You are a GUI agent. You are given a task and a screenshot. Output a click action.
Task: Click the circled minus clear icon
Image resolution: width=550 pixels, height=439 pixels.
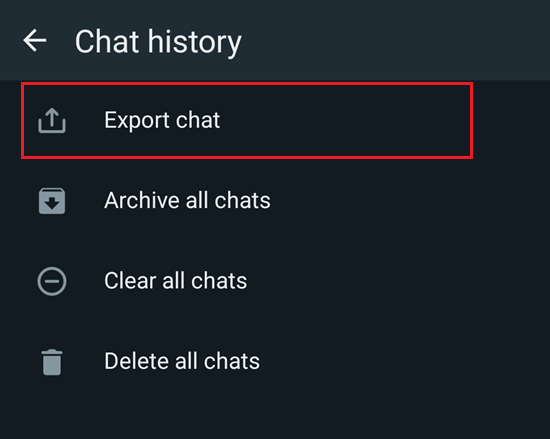(52, 281)
